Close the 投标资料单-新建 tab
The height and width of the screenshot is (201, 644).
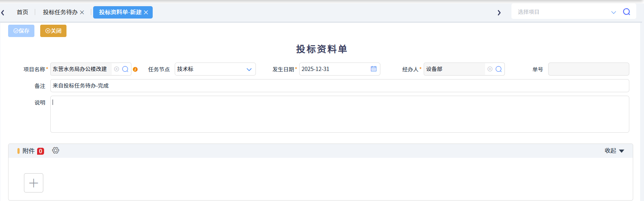(x=146, y=12)
